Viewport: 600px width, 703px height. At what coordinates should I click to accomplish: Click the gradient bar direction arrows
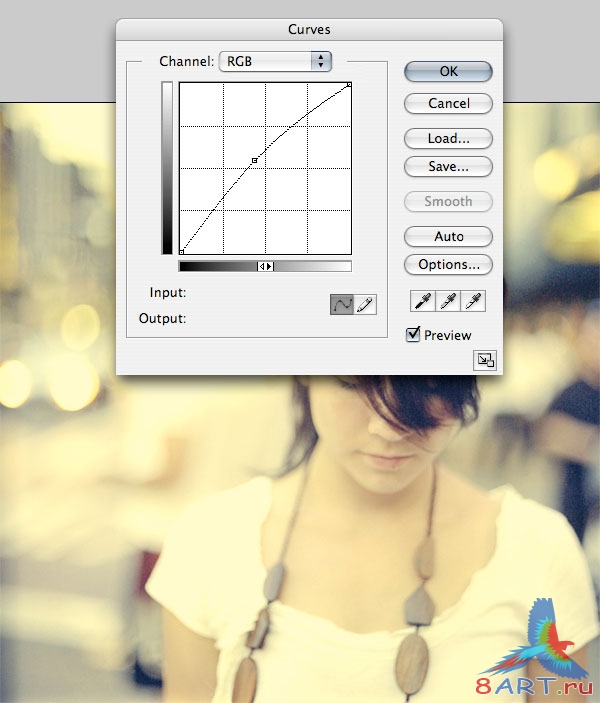(265, 266)
